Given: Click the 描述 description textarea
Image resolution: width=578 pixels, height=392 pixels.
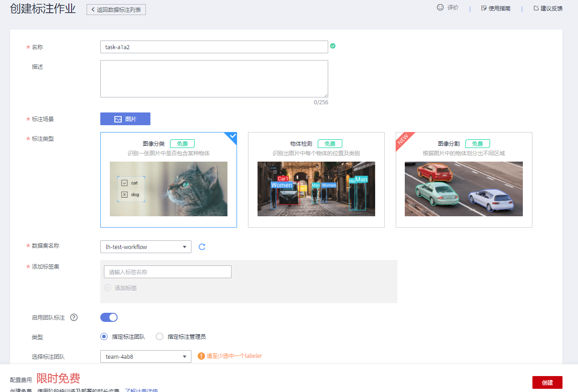Looking at the screenshot, I should pyautogui.click(x=214, y=79).
